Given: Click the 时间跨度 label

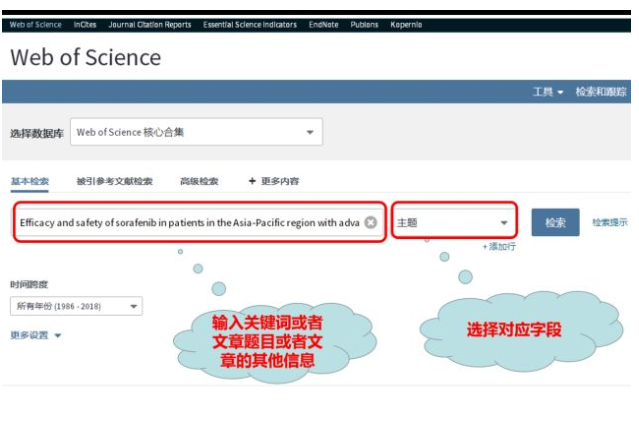Looking at the screenshot, I should click(29, 285).
